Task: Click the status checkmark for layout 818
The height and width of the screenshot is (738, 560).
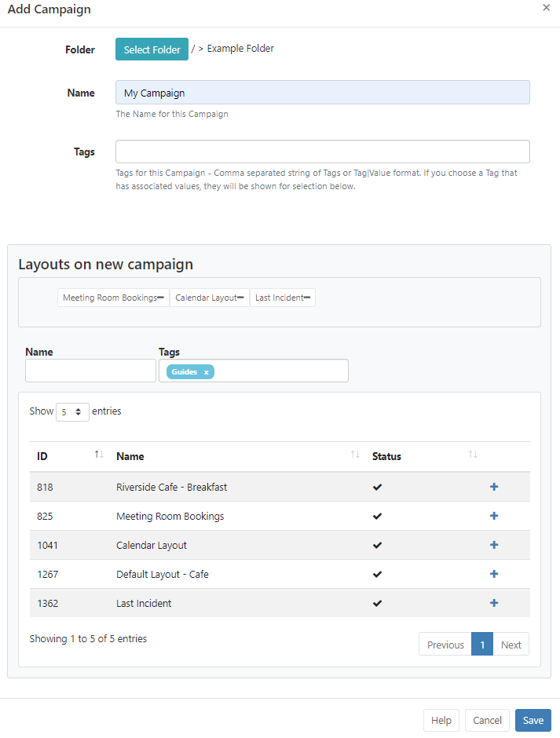Action: pyautogui.click(x=377, y=487)
